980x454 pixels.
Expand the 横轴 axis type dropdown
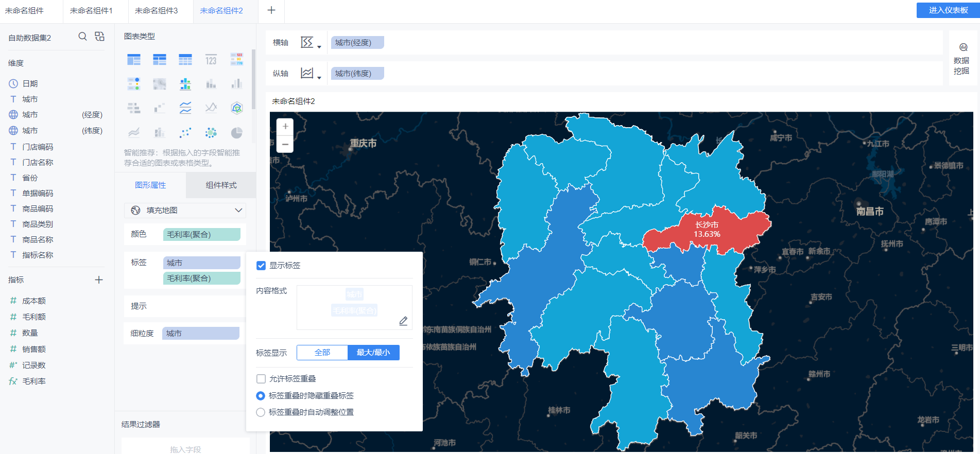click(311, 43)
